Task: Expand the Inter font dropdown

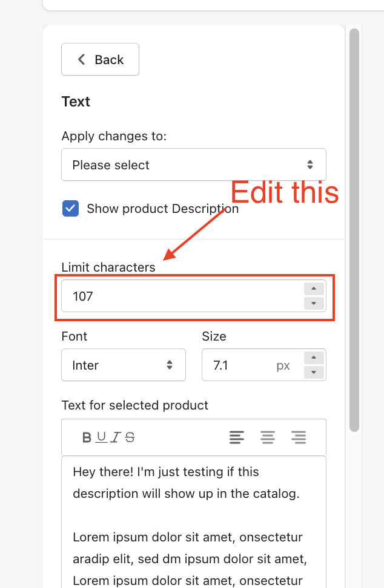Action: [x=124, y=365]
